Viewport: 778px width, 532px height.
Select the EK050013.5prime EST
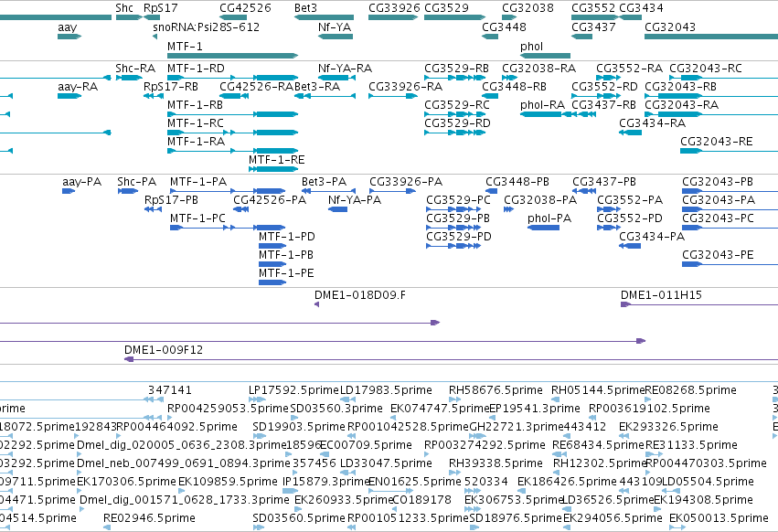click(x=677, y=527)
